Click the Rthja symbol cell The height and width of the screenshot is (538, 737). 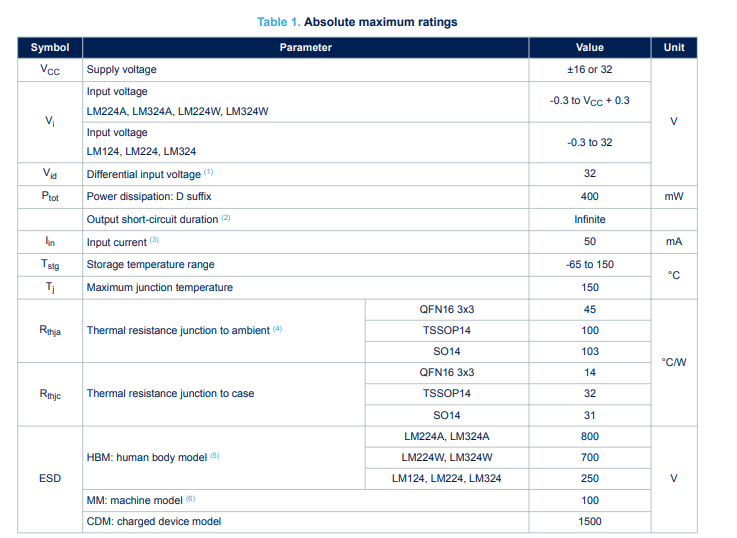[x=50, y=331]
